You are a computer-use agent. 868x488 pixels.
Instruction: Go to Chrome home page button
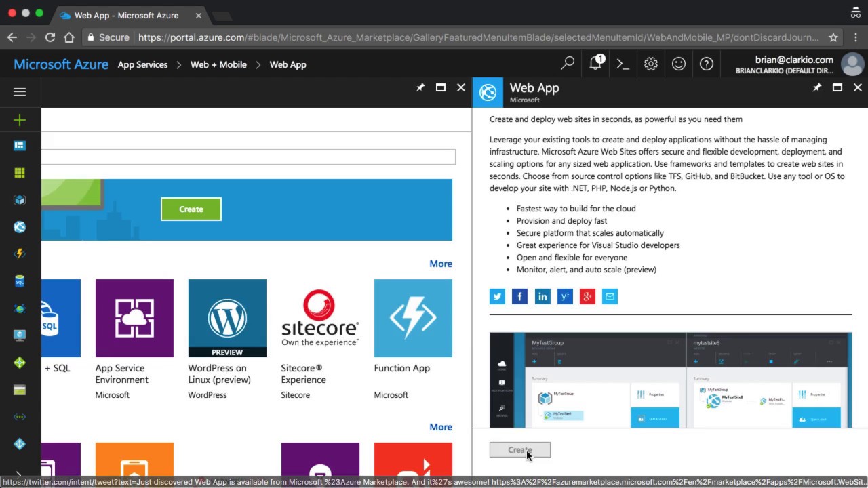pyautogui.click(x=69, y=37)
